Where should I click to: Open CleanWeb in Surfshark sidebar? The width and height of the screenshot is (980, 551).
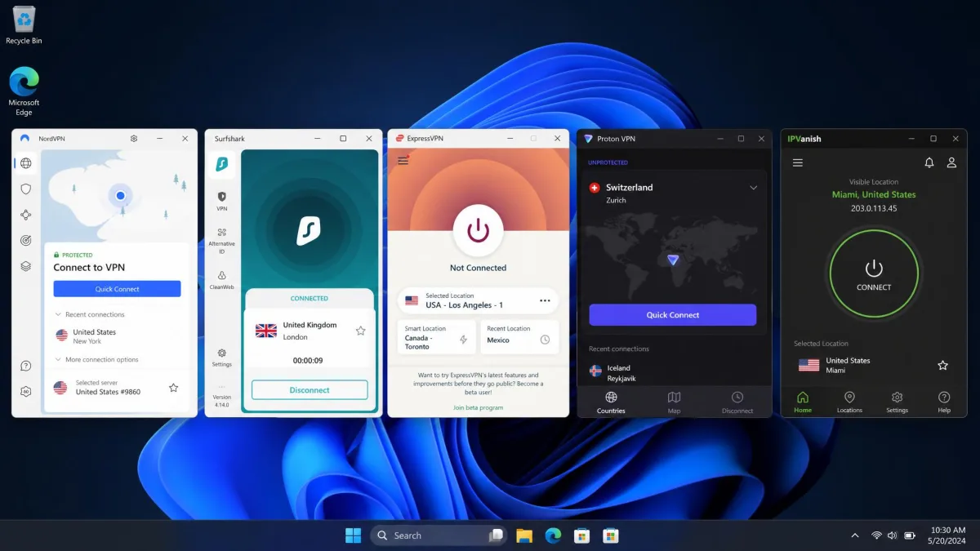[x=221, y=280]
